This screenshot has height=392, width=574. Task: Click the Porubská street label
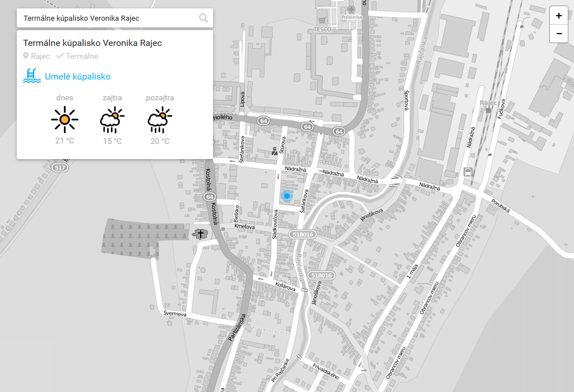[x=501, y=206]
